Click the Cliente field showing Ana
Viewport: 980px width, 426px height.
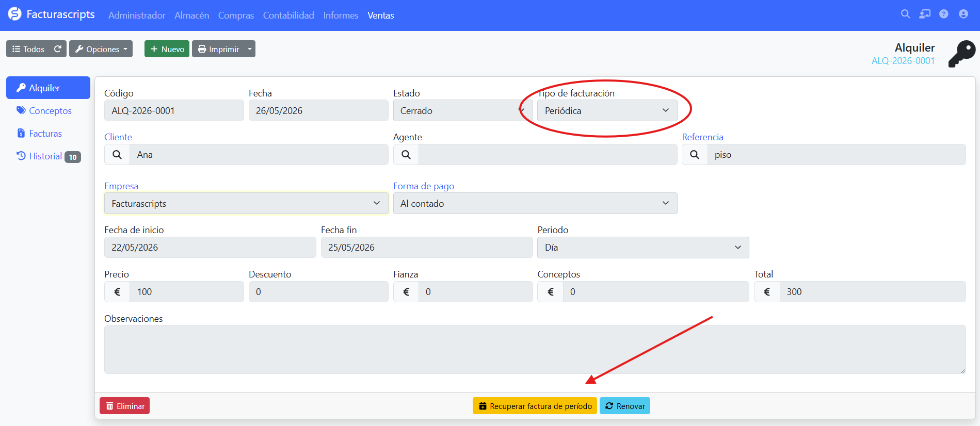pyautogui.click(x=259, y=155)
